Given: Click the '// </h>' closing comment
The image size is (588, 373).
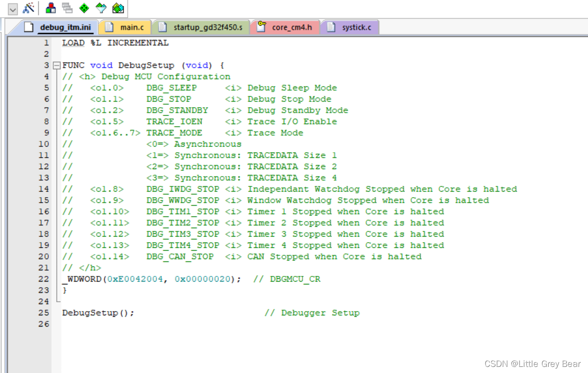Looking at the screenshot, I should coord(81,268).
